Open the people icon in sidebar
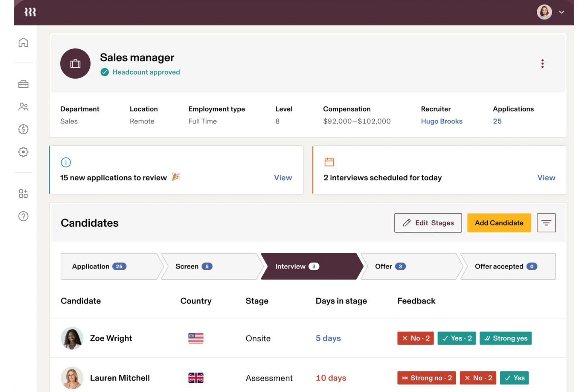The width and height of the screenshot is (588, 392). 23,107
